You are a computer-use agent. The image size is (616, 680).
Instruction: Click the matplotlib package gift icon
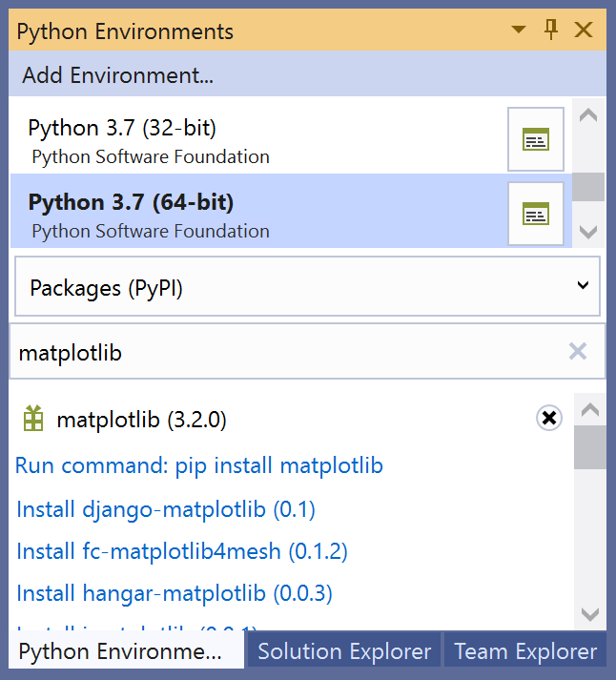click(x=33, y=419)
